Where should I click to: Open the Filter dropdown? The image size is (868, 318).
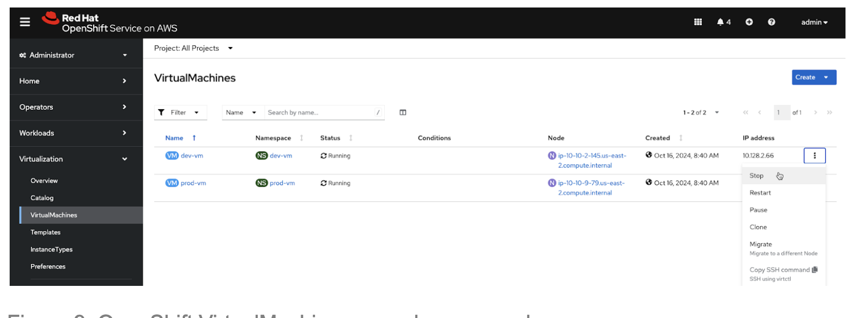[181, 112]
